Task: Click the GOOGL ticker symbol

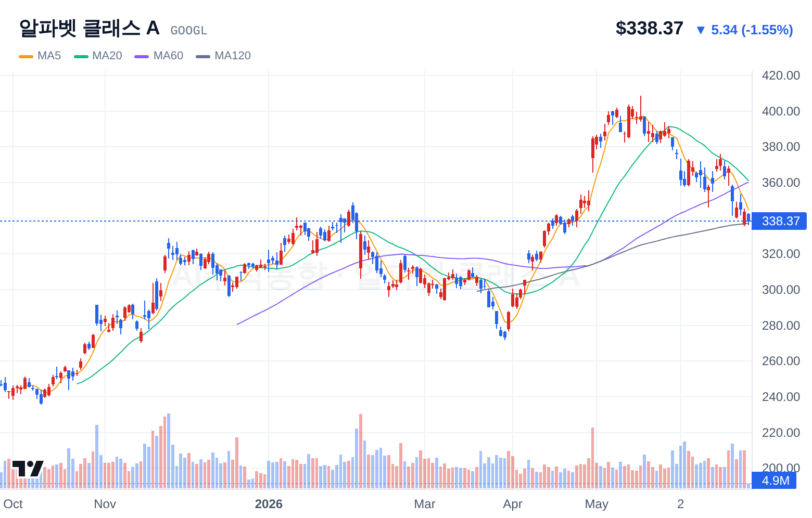Action: [x=189, y=31]
